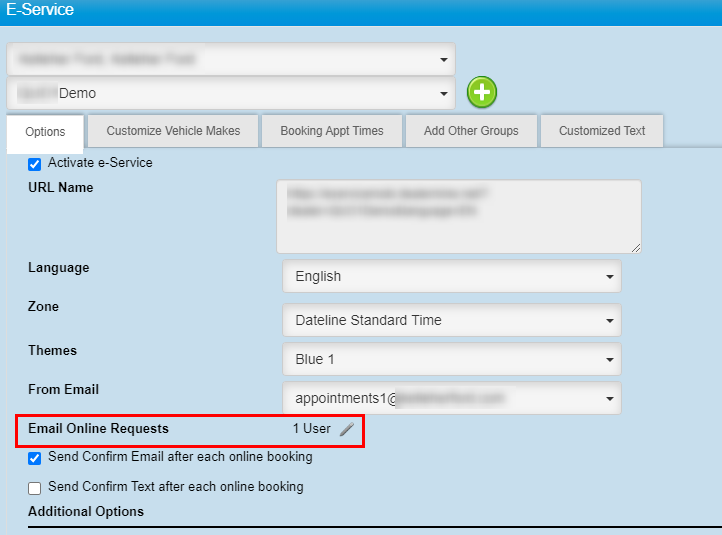The height and width of the screenshot is (535, 722).
Task: Enable Send Confirm Text after each booking
Action: [35, 488]
